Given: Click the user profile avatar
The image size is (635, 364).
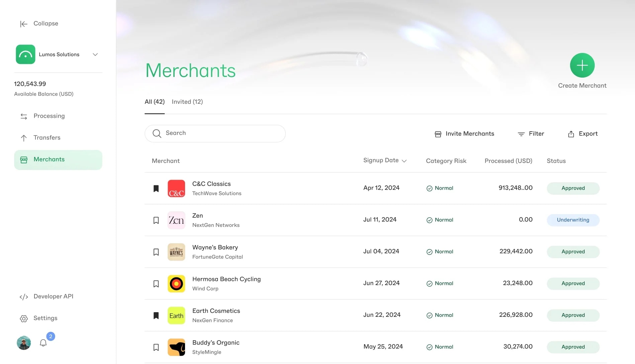Looking at the screenshot, I should (24, 343).
